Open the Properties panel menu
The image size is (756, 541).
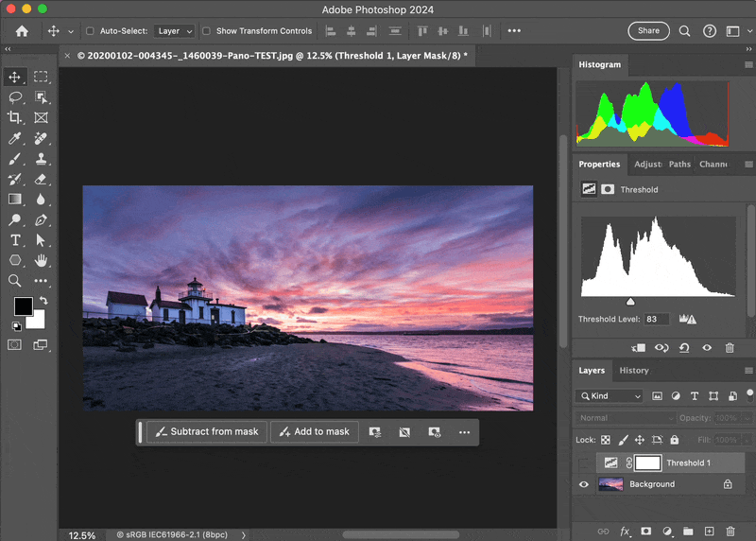[748, 165]
